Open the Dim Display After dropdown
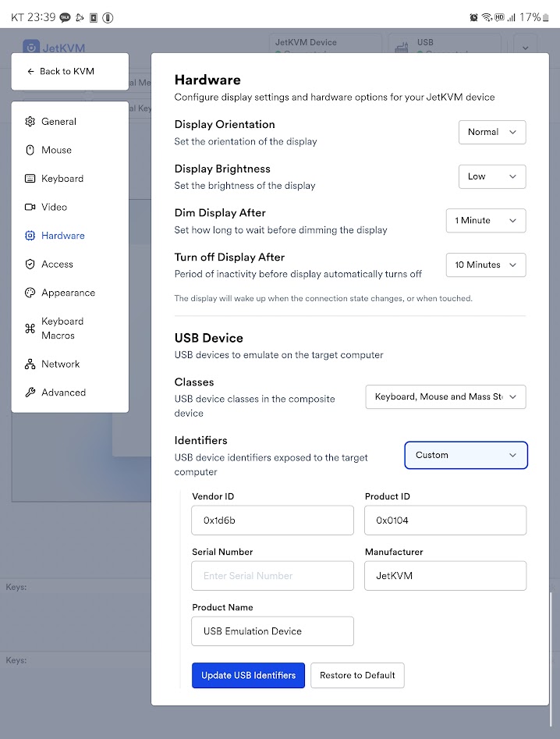This screenshot has width=560, height=739. pos(486,221)
